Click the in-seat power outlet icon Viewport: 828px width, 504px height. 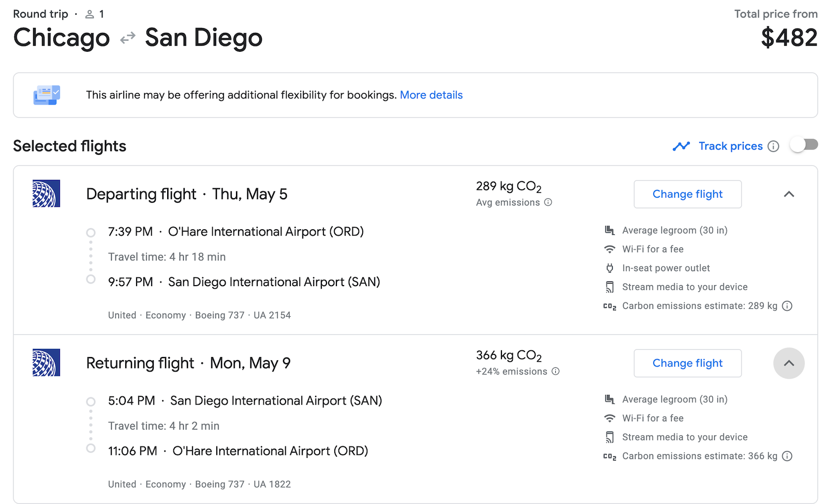pyautogui.click(x=609, y=268)
